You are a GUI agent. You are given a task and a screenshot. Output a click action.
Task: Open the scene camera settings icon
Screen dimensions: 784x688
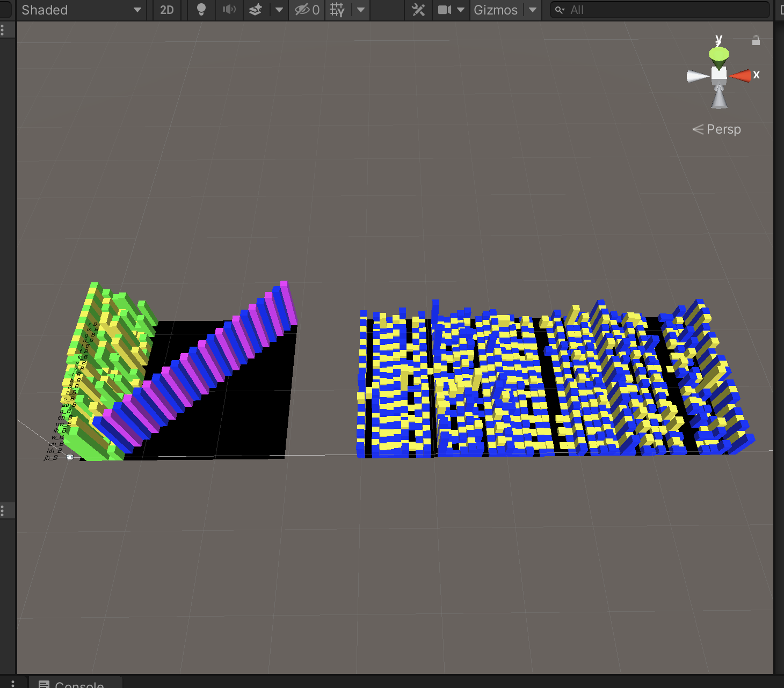point(445,10)
